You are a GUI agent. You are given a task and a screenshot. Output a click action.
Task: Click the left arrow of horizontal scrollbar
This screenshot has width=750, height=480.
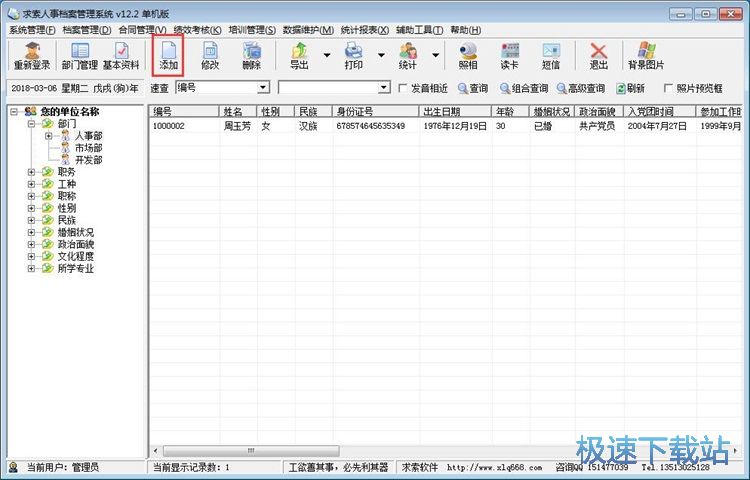pos(155,450)
